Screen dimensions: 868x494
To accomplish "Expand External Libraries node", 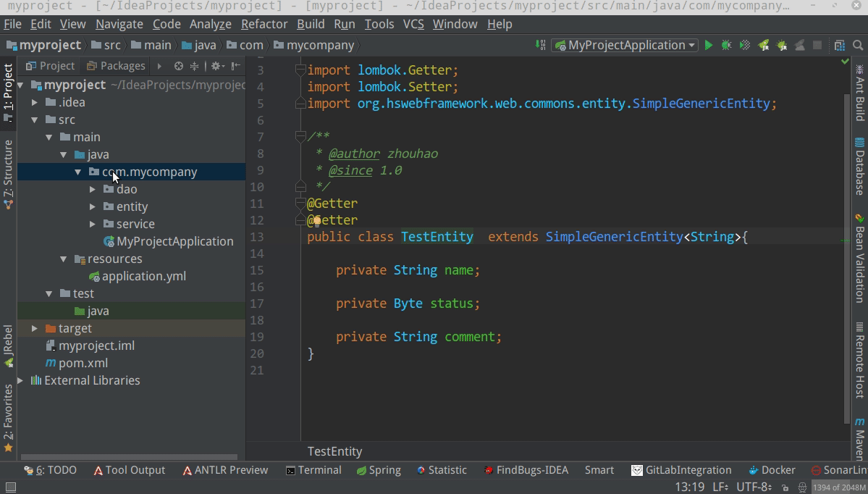I will [x=20, y=380].
